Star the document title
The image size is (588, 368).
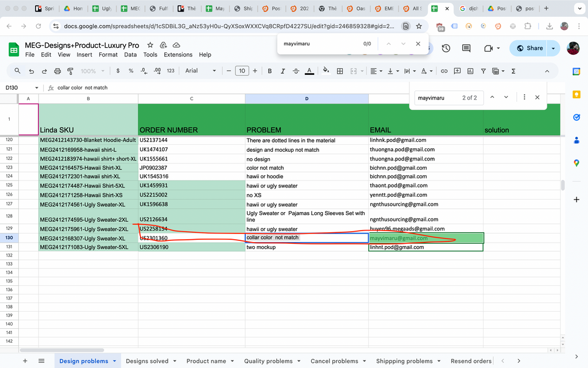coord(150,45)
